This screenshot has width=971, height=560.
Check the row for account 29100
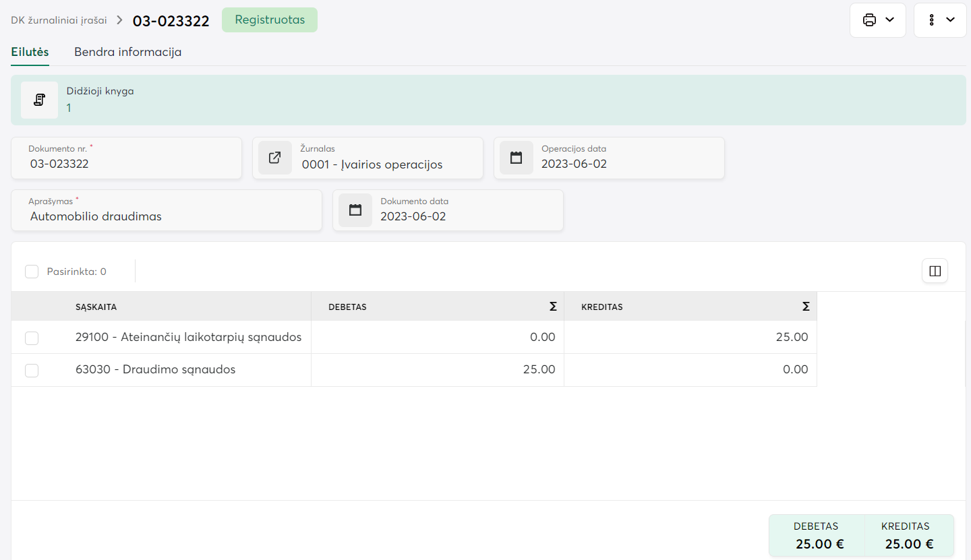[32, 338]
